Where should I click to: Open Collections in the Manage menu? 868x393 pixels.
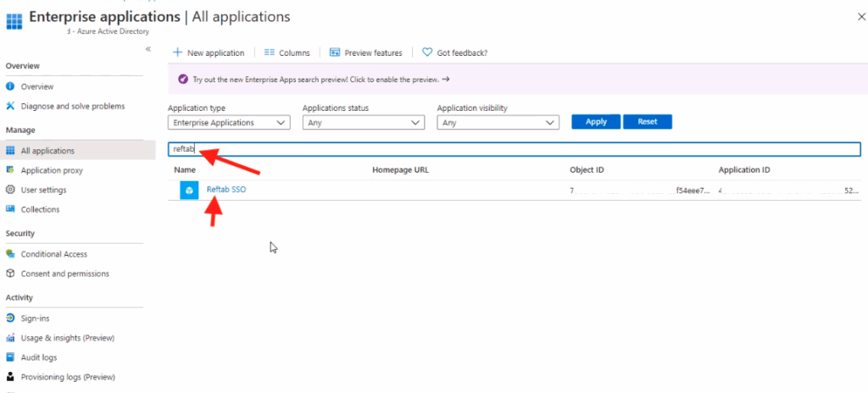tap(40, 209)
